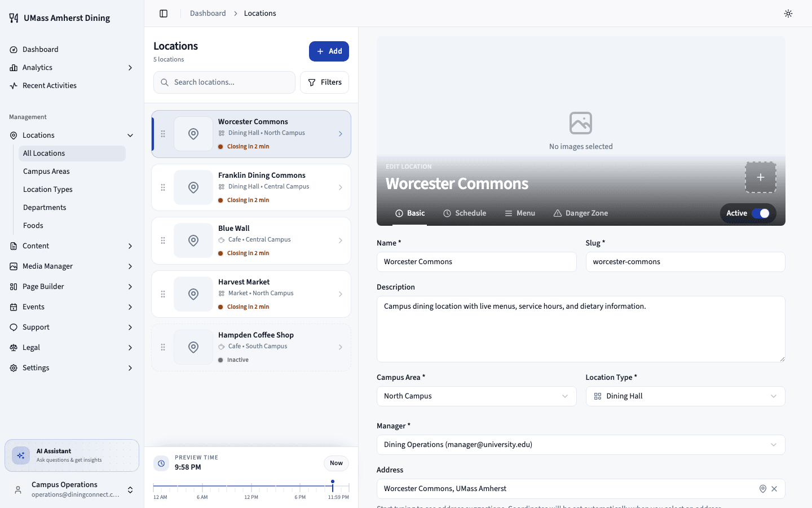Switch to the Danger Zone tab

click(581, 213)
